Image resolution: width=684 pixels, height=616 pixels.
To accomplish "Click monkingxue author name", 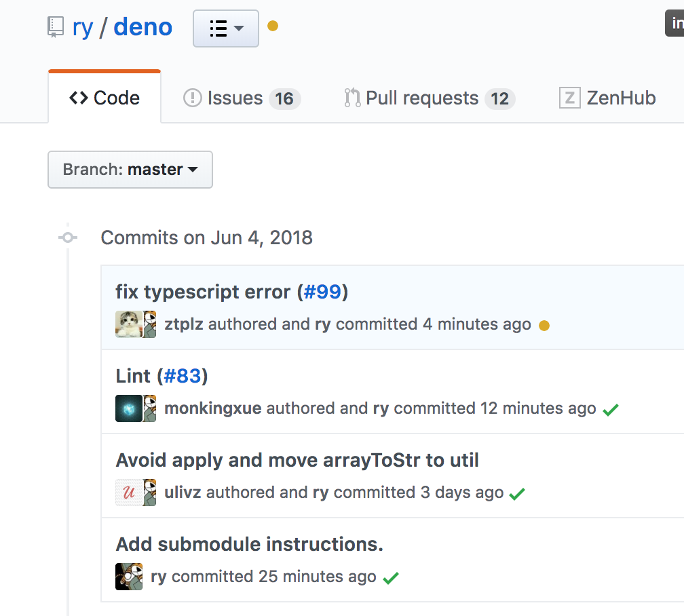I will pos(213,408).
